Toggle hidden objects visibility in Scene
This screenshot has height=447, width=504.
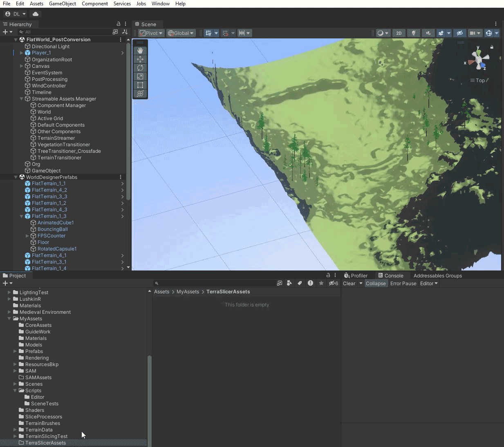459,33
